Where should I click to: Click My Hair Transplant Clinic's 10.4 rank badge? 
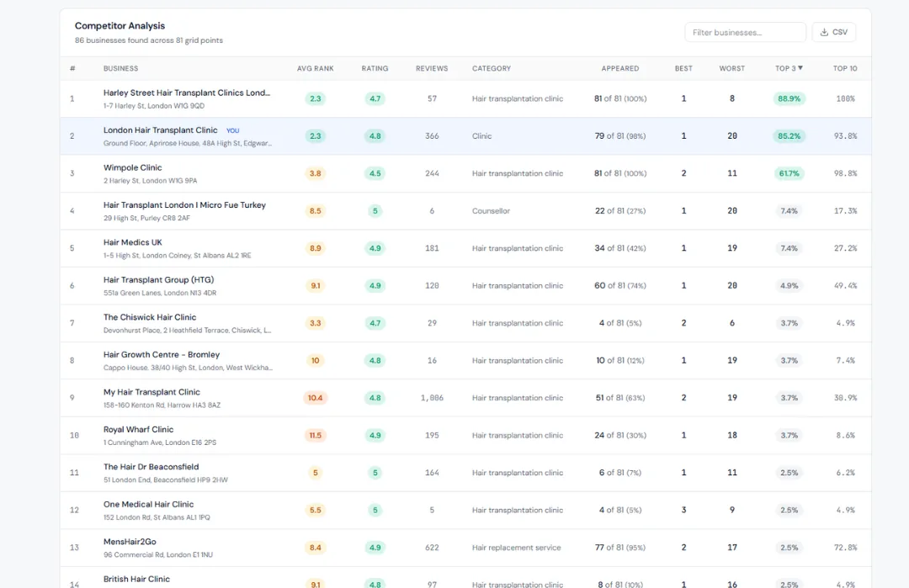tap(315, 398)
